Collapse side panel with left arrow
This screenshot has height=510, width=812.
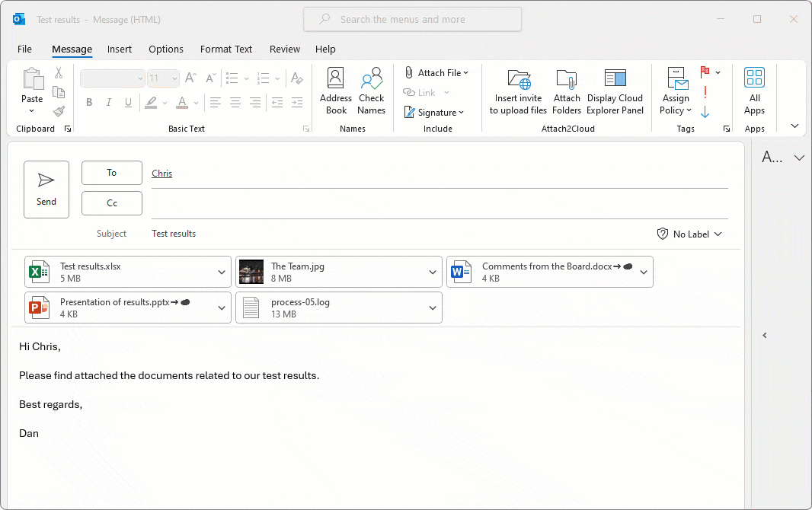[764, 335]
